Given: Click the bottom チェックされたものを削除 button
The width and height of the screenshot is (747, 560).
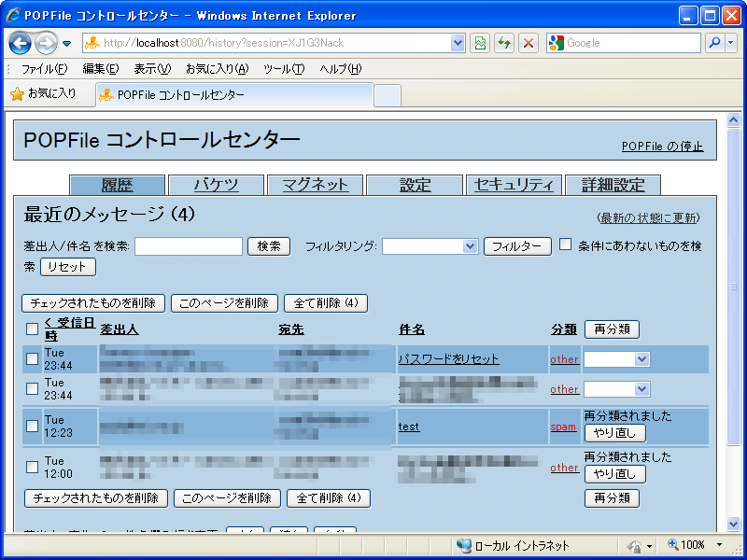Looking at the screenshot, I should pos(96,498).
